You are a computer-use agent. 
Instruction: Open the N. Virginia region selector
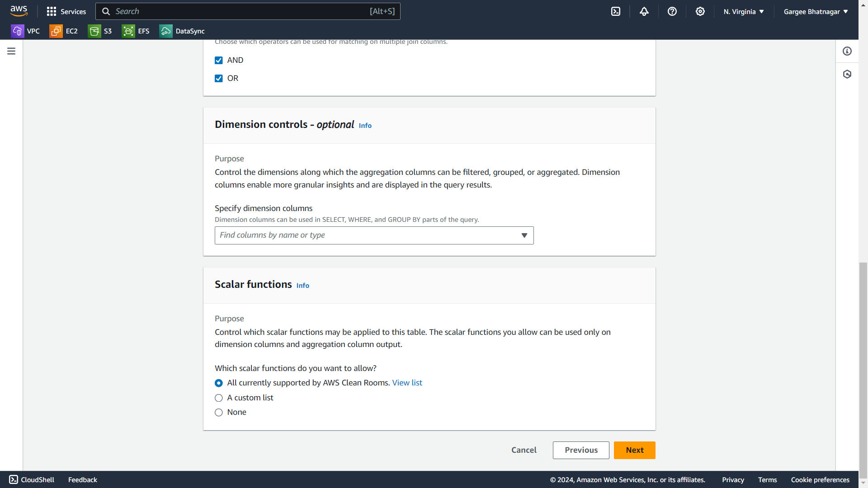[x=744, y=12]
